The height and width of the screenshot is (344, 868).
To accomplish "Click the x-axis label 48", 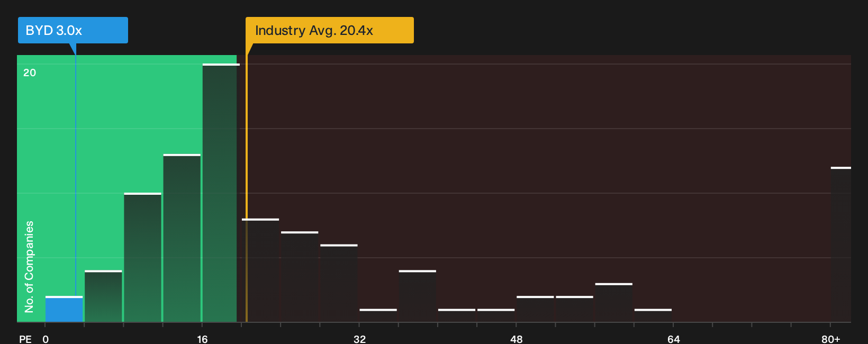I will click(x=517, y=339).
